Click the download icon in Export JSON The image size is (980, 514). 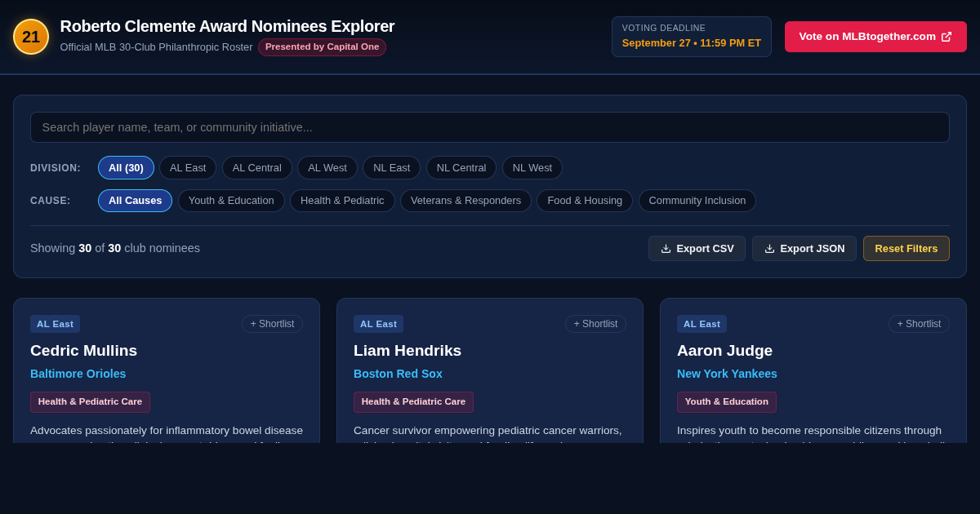point(769,249)
